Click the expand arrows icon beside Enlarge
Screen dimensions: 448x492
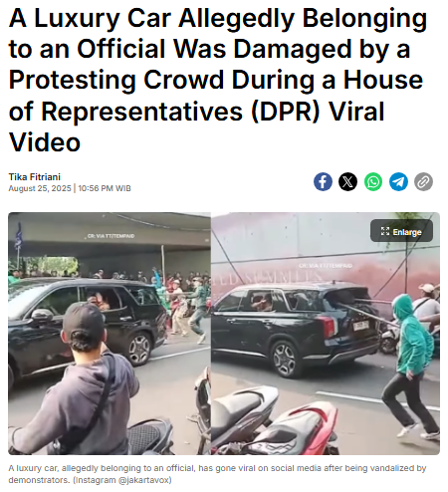pos(385,231)
